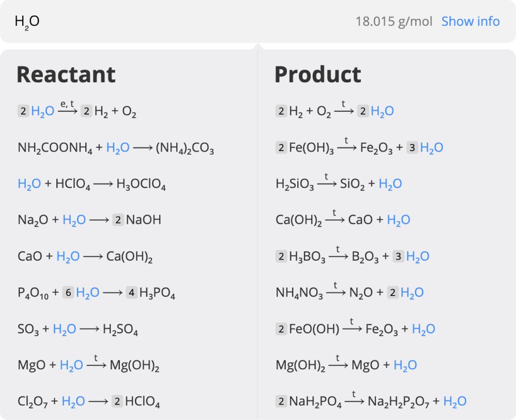Screen dimensions: 516x420
Task: Click H2O in the NH2COONH4 reaction
Action: [x=117, y=148]
